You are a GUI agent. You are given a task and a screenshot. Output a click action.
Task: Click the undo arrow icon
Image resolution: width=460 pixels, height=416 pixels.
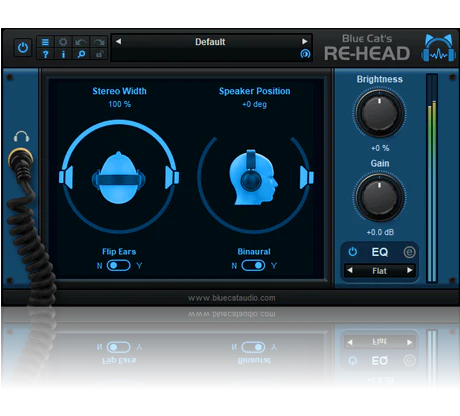[81, 42]
